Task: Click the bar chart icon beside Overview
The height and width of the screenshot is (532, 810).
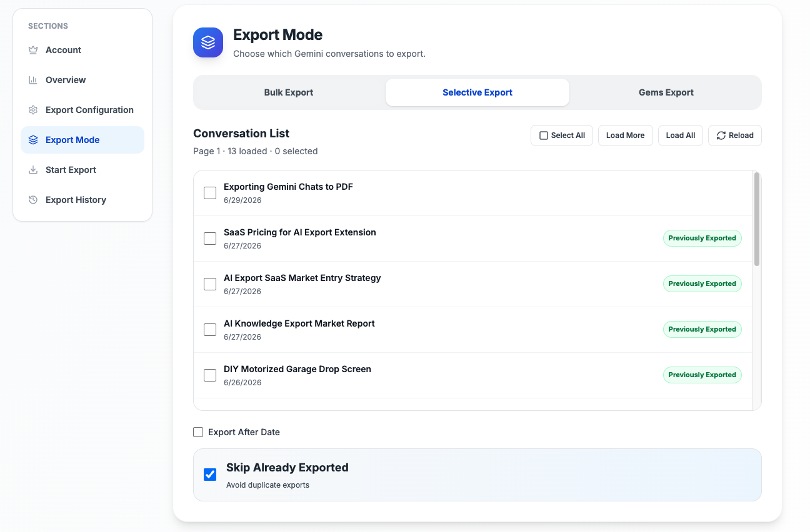Action: [x=33, y=80]
